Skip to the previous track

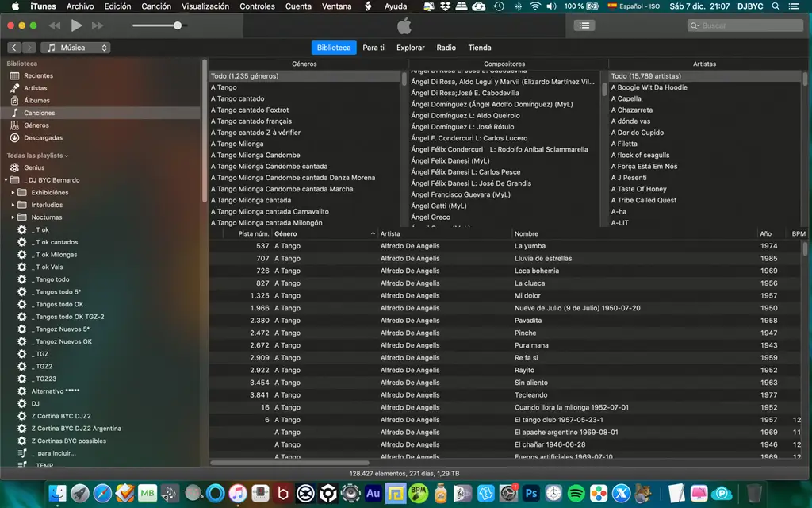click(x=55, y=25)
